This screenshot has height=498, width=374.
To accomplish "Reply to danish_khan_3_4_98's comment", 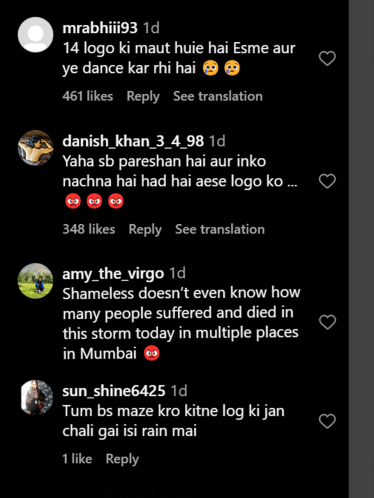I will (x=145, y=229).
